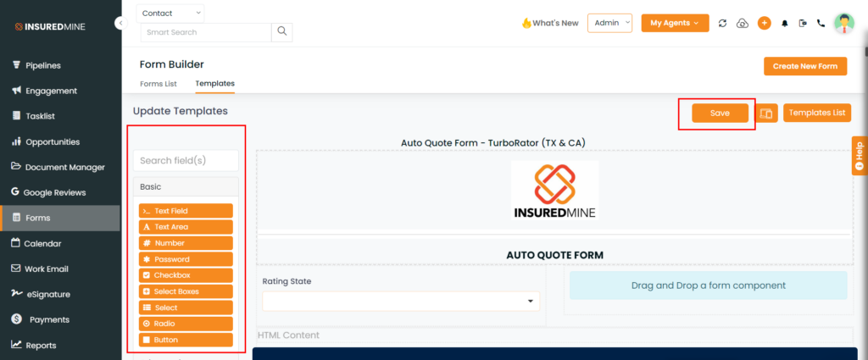Click the device preview icon beside Save
This screenshot has height=360, width=868.
pos(766,113)
